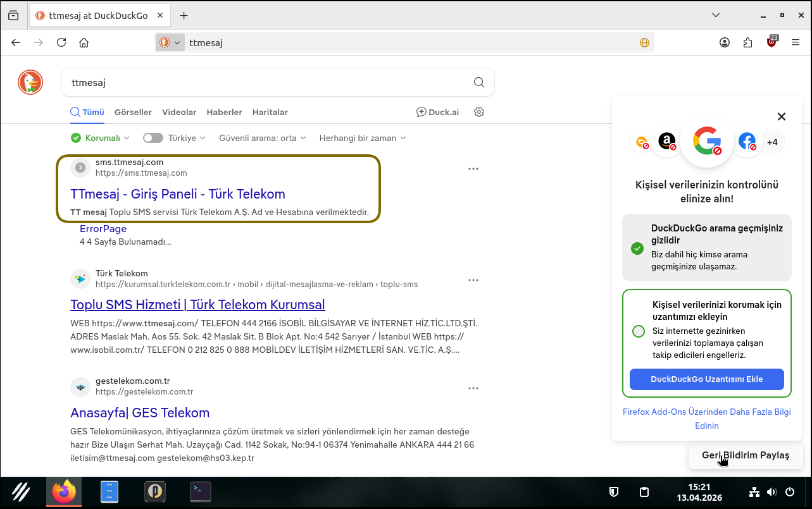Switch to Haritalar tab

(x=270, y=112)
